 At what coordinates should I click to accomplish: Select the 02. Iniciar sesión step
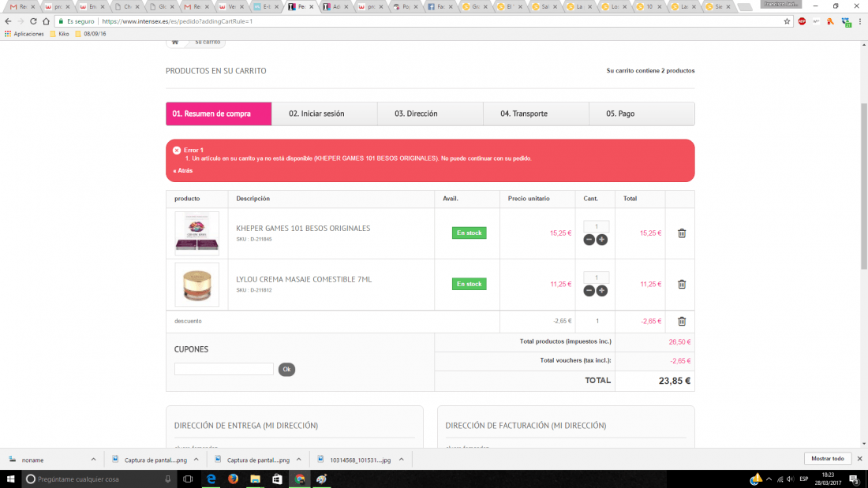324,114
